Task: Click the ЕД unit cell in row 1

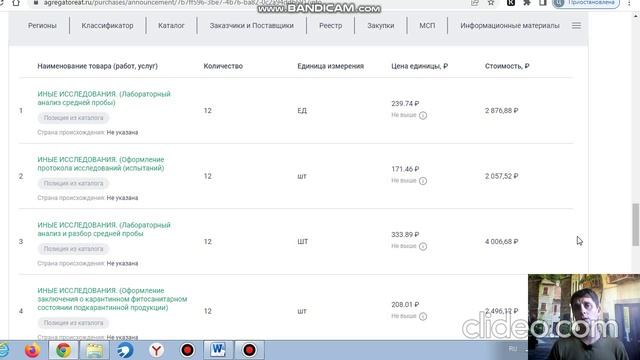Action: click(x=302, y=111)
